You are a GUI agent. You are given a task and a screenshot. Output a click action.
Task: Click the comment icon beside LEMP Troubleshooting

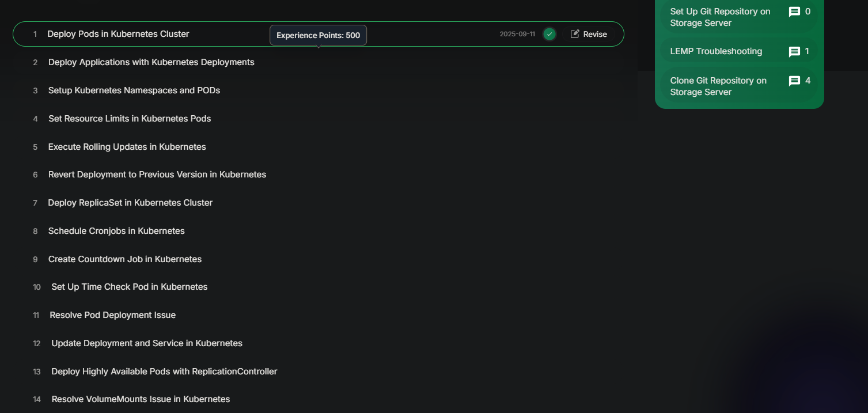click(x=794, y=52)
